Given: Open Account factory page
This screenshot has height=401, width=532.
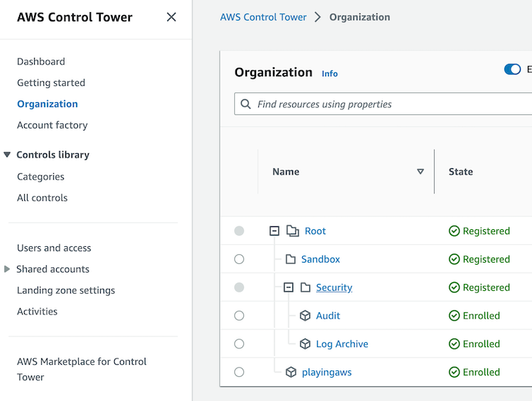Looking at the screenshot, I should coord(52,125).
